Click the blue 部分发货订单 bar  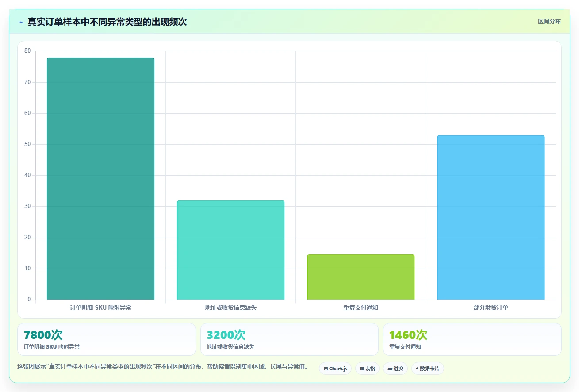491,217
